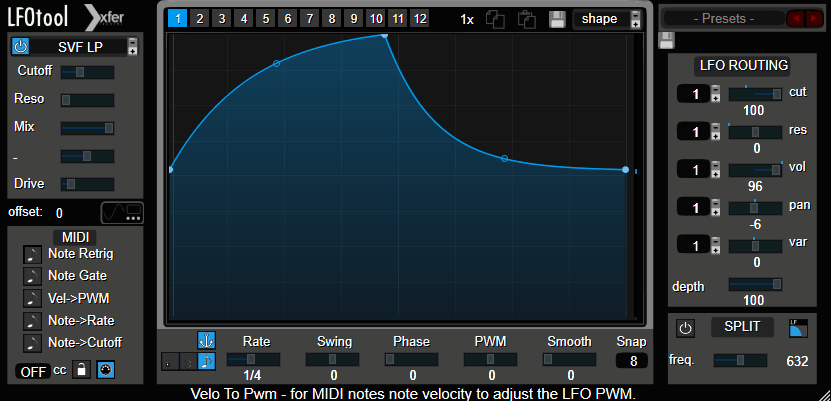The width and height of the screenshot is (831, 401).
Task: Click the OFF cc selector
Action: pos(33,371)
